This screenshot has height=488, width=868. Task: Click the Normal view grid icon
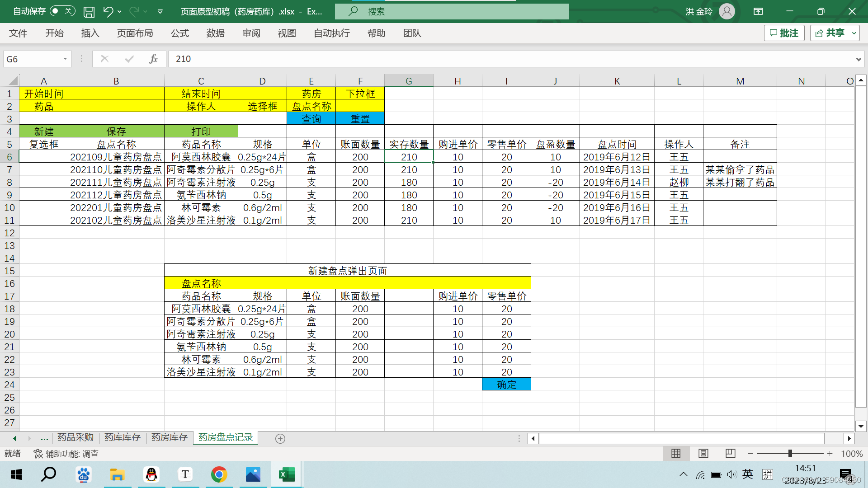(x=676, y=453)
